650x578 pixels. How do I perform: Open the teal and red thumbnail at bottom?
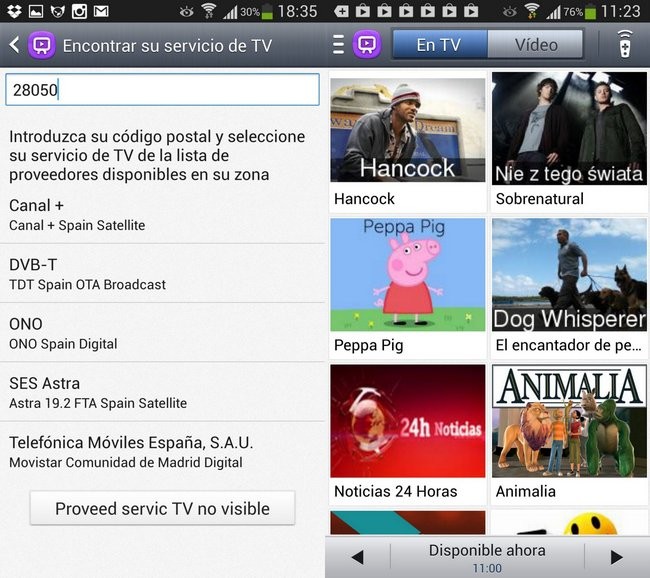click(407, 522)
